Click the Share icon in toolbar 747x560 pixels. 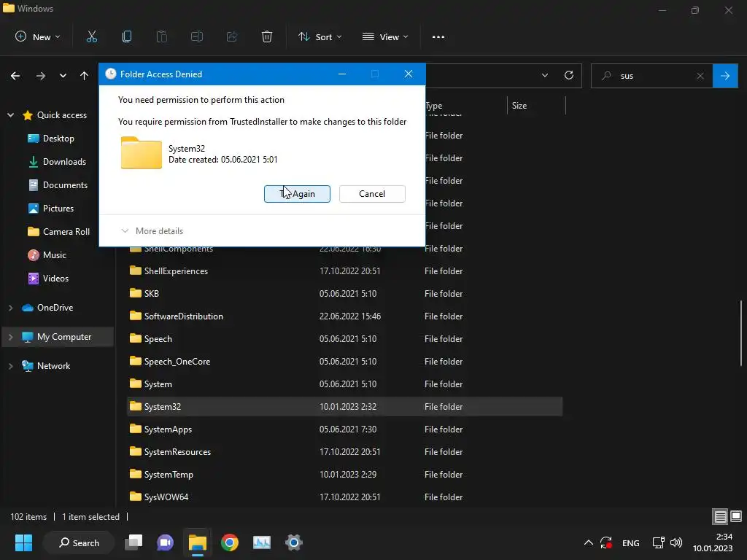[232, 36]
